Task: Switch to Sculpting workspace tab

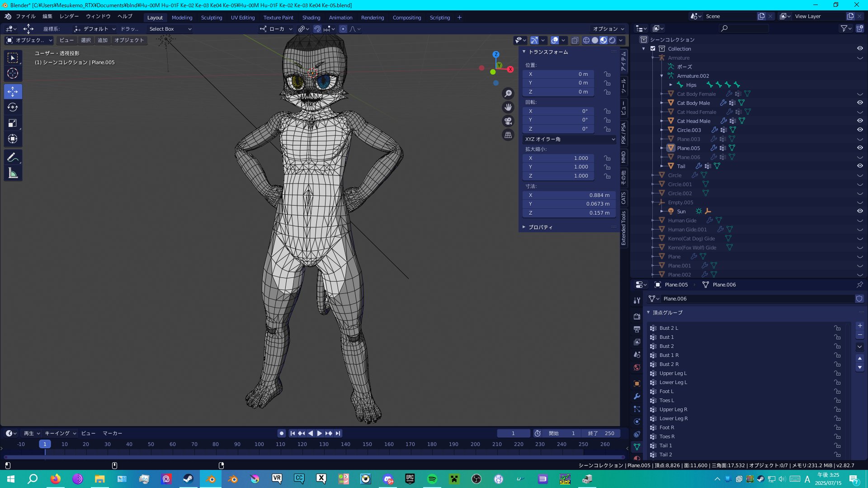Action: point(211,18)
